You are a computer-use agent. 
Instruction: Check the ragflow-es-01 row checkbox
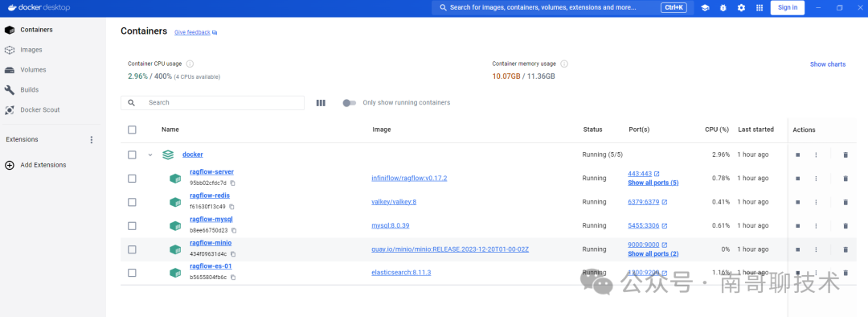click(132, 273)
